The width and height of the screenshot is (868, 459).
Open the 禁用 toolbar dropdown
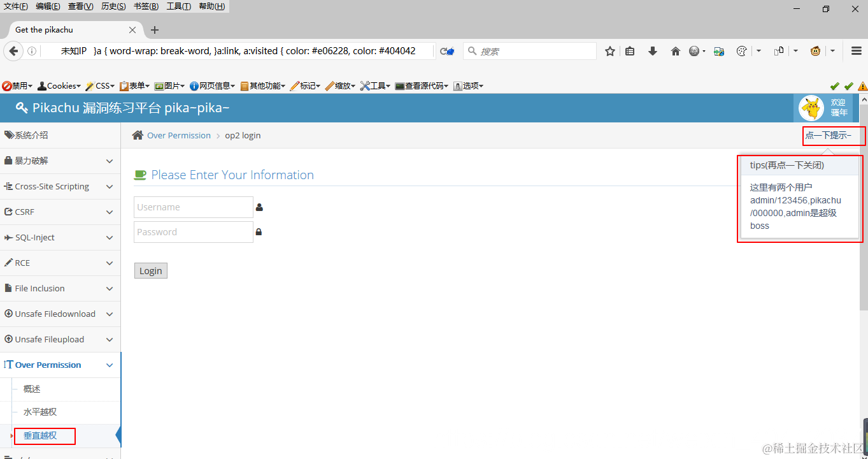(x=17, y=85)
